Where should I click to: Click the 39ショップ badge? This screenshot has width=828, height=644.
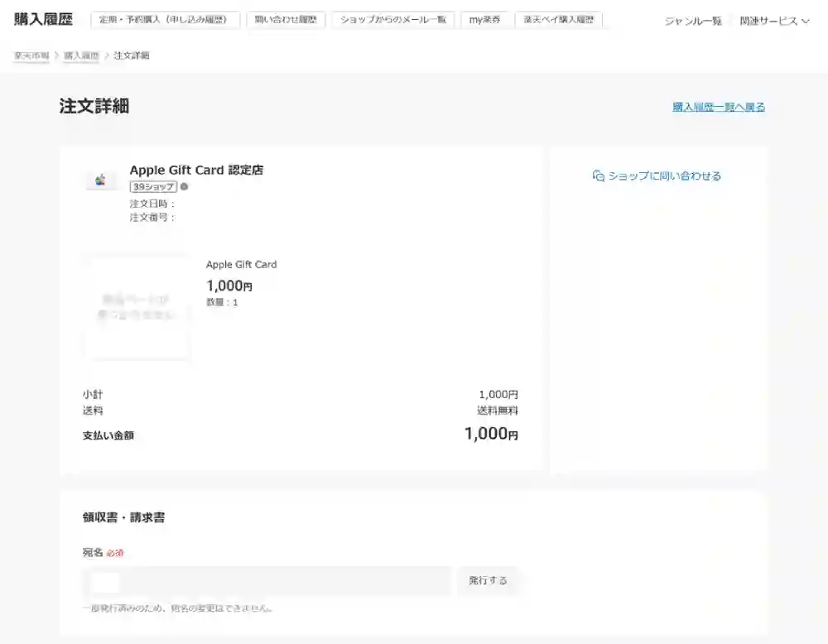(x=153, y=187)
